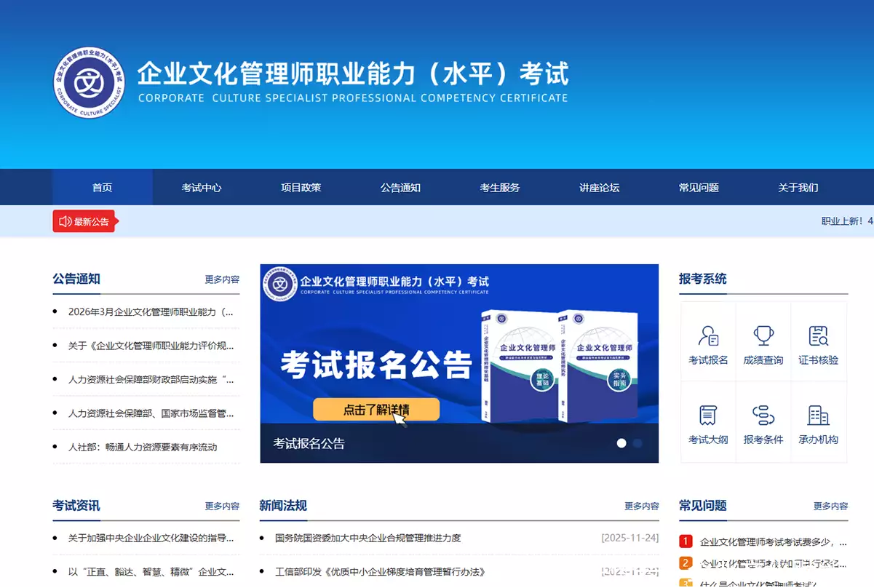Switch to the 讲座论坛 tab
Image resolution: width=874 pixels, height=588 pixels.
point(598,187)
